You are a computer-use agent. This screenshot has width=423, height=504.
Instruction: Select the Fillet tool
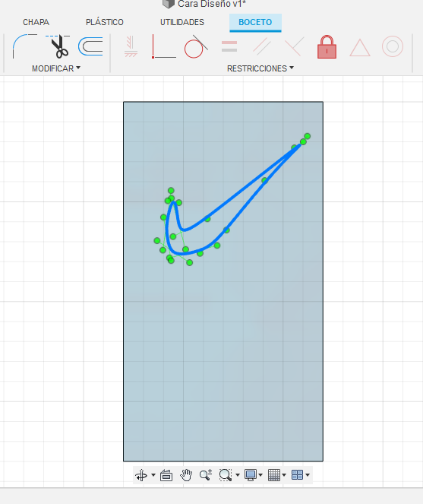25,46
